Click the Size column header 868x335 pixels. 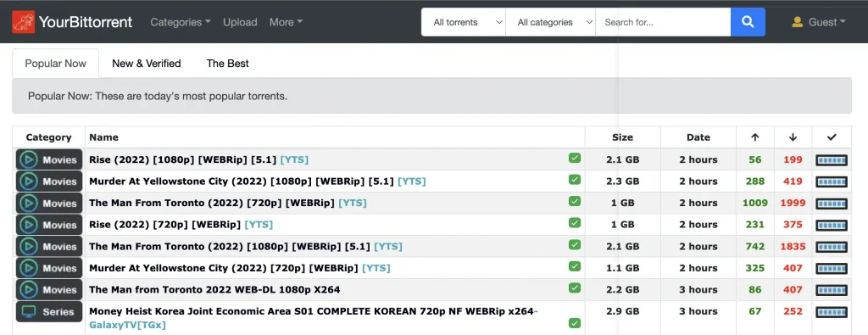tap(622, 137)
